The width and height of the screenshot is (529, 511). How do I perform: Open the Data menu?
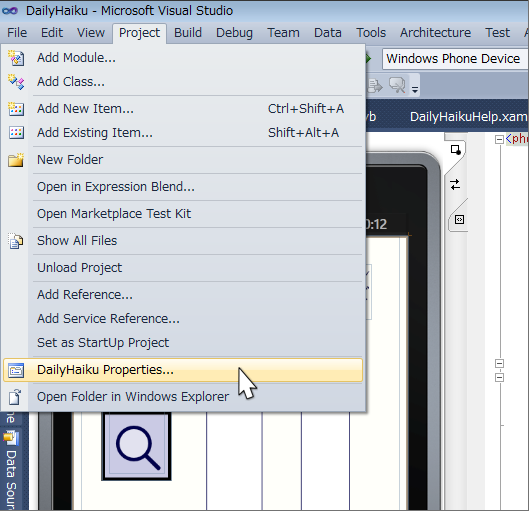[x=328, y=33]
